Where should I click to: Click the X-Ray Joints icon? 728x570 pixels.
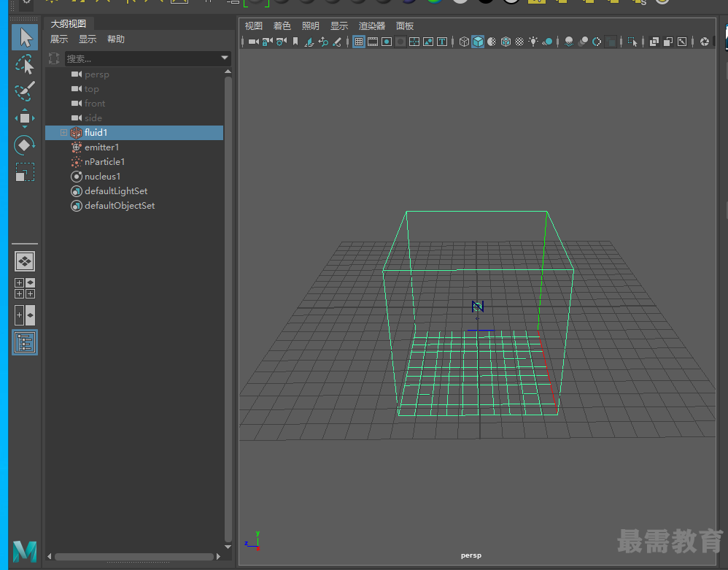click(x=682, y=42)
